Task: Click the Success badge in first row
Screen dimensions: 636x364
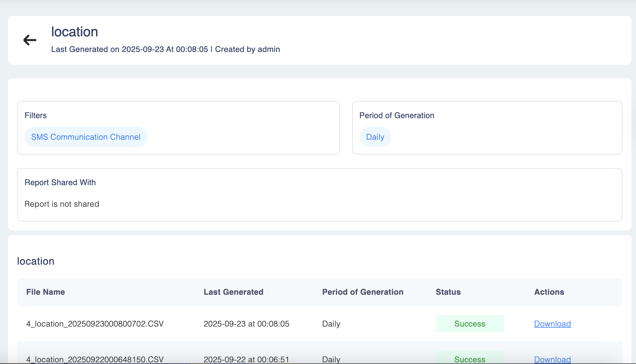Action: (x=470, y=324)
